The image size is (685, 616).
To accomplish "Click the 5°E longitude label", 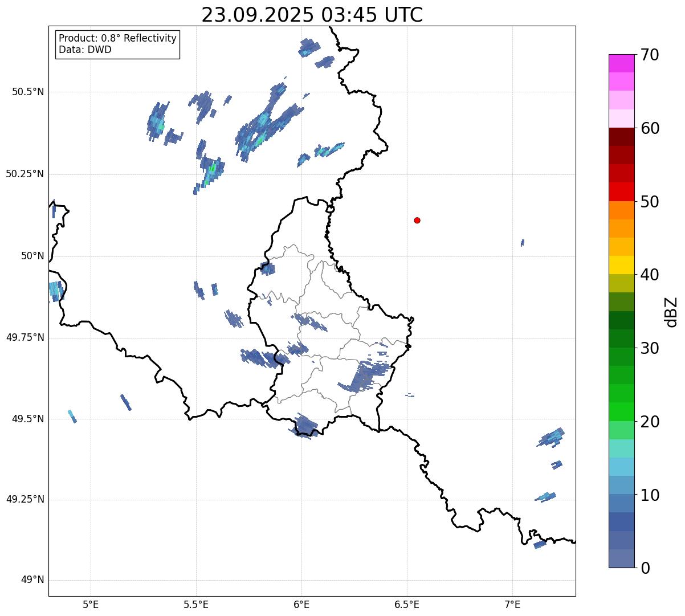I will 91,604.
